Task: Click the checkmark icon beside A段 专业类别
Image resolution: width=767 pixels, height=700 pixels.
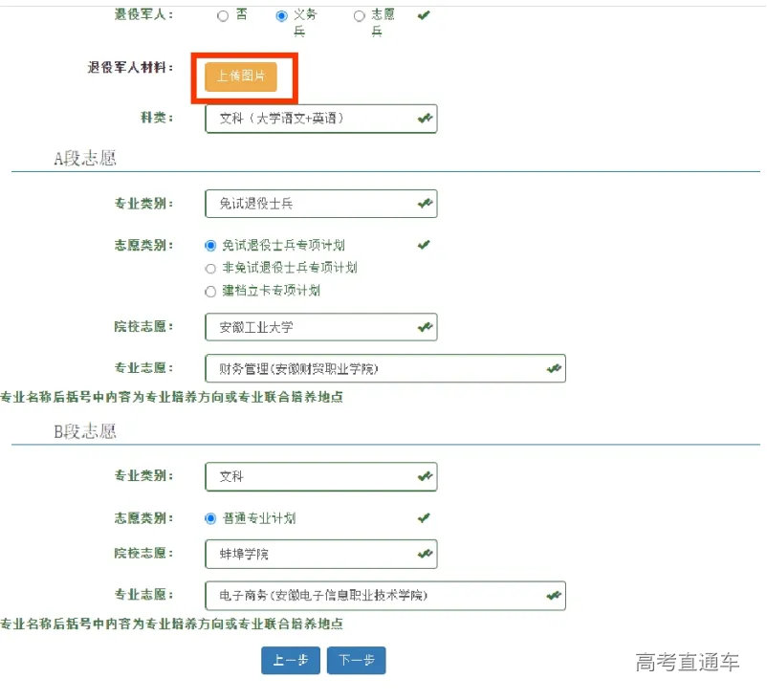Action: coord(425,203)
